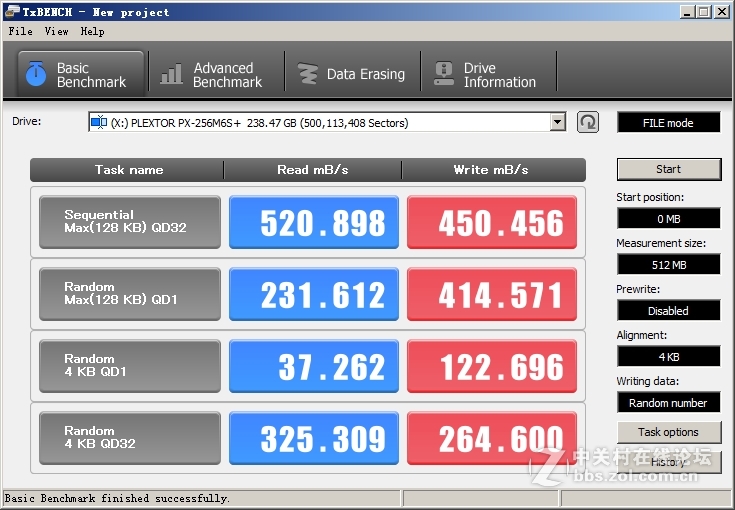Switch to the Drive Information tab

pos(488,74)
